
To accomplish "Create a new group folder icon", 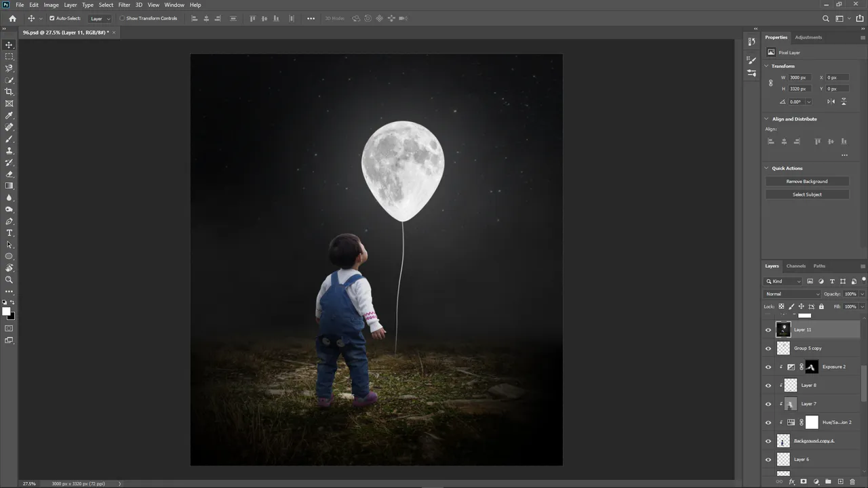I will (x=828, y=482).
